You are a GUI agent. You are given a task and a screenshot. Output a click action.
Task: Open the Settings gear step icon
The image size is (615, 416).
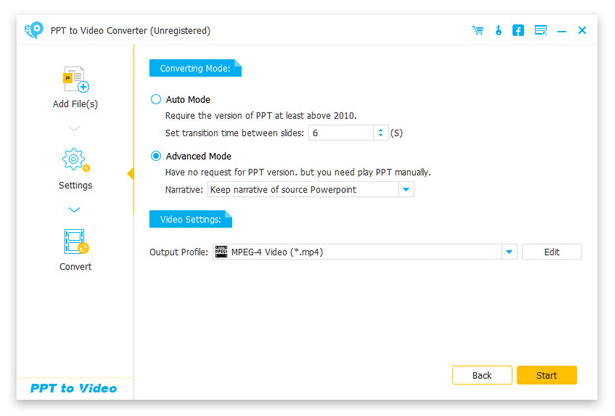click(x=76, y=160)
